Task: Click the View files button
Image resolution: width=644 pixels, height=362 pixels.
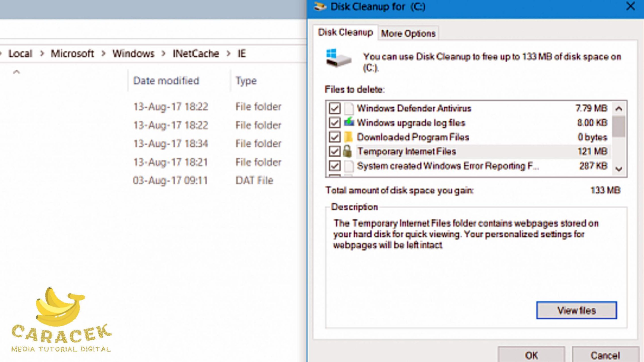Action: (x=577, y=310)
